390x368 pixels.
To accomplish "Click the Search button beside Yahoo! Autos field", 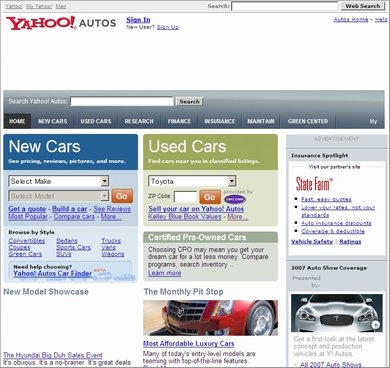I will pos(189,102).
